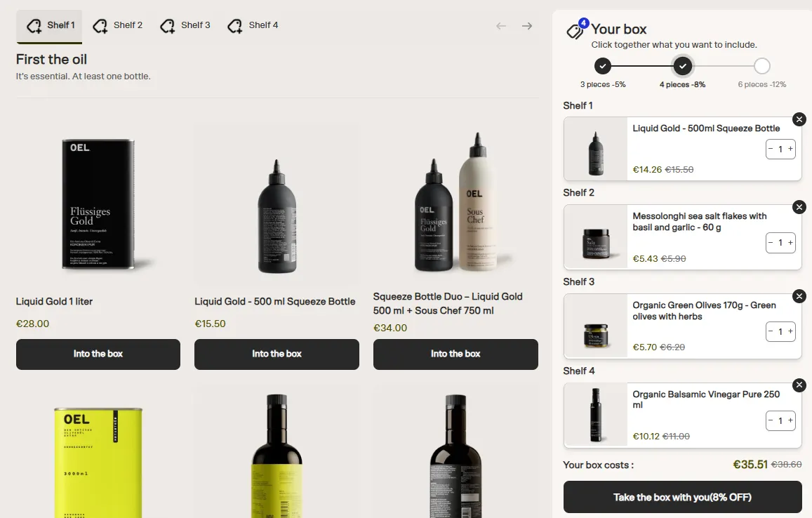Remove Organic Green Olives from box
Image resolution: width=812 pixels, height=518 pixels.
pos(799,296)
